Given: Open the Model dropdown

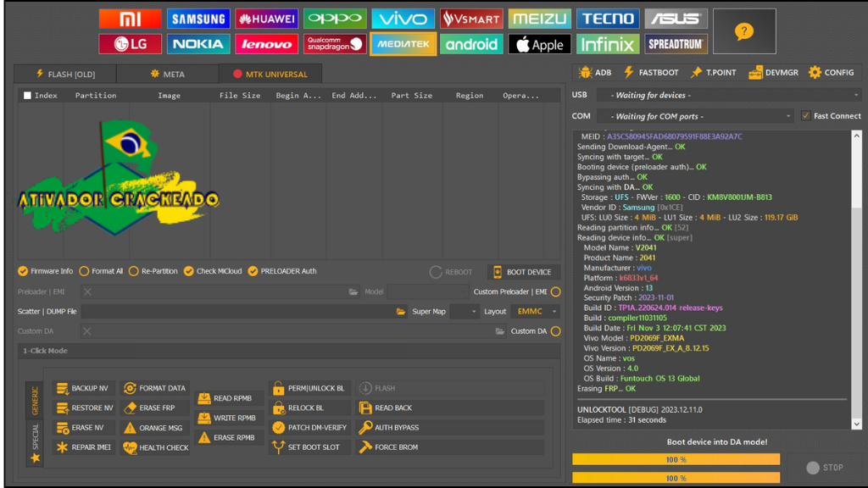Looking at the screenshot, I should pyautogui.click(x=427, y=291).
